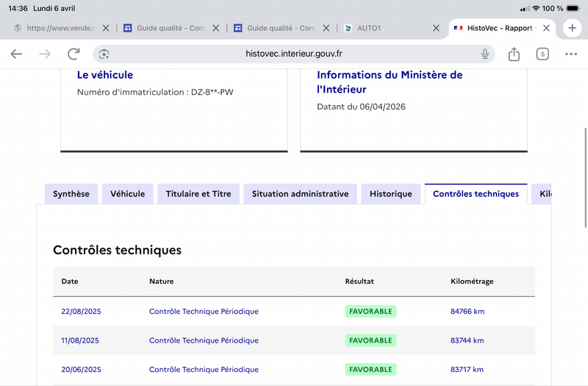
Task: Open the tab switcher showing 5 tabs
Action: pyautogui.click(x=542, y=54)
